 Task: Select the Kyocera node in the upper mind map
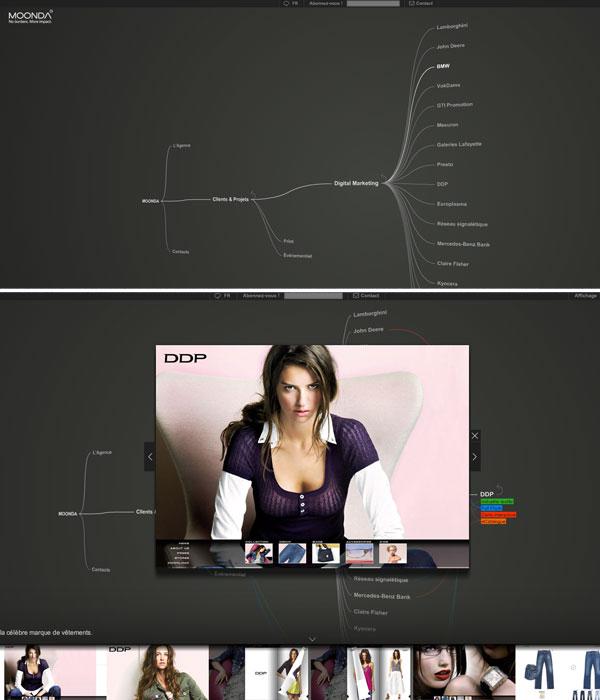(447, 283)
